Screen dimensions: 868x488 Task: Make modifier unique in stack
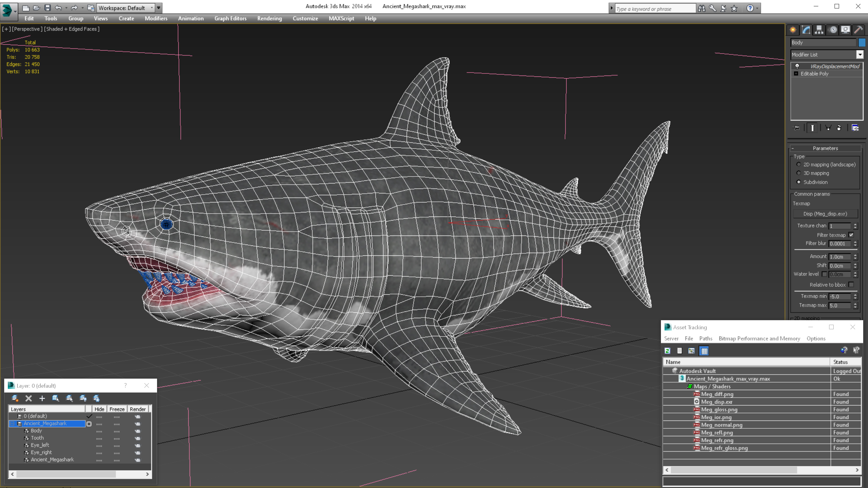[x=828, y=128]
